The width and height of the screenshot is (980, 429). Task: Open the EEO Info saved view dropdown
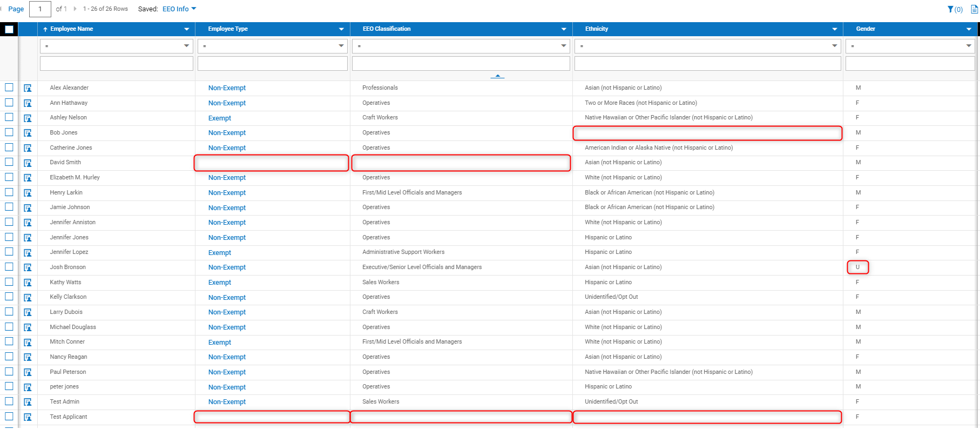pyautogui.click(x=179, y=9)
